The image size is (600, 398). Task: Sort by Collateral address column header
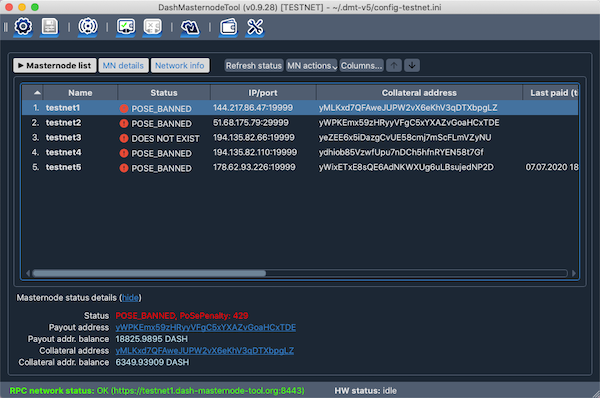tap(419, 93)
